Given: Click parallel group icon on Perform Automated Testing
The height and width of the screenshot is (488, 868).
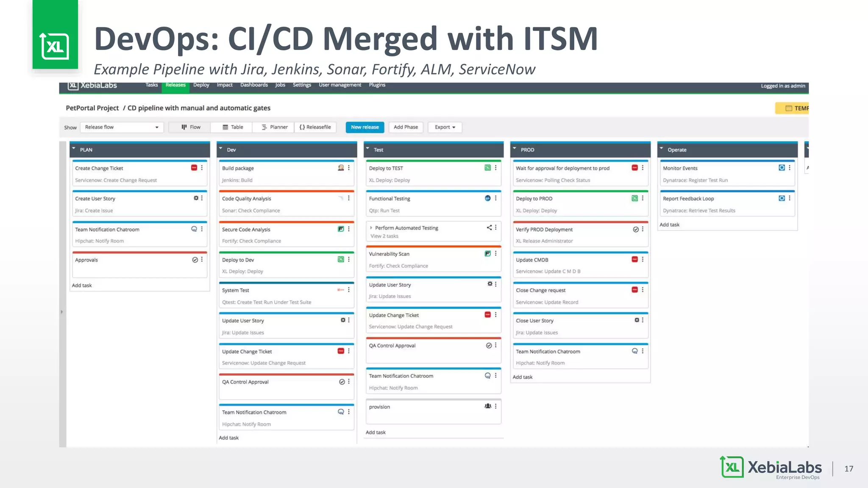Looking at the screenshot, I should point(489,227).
